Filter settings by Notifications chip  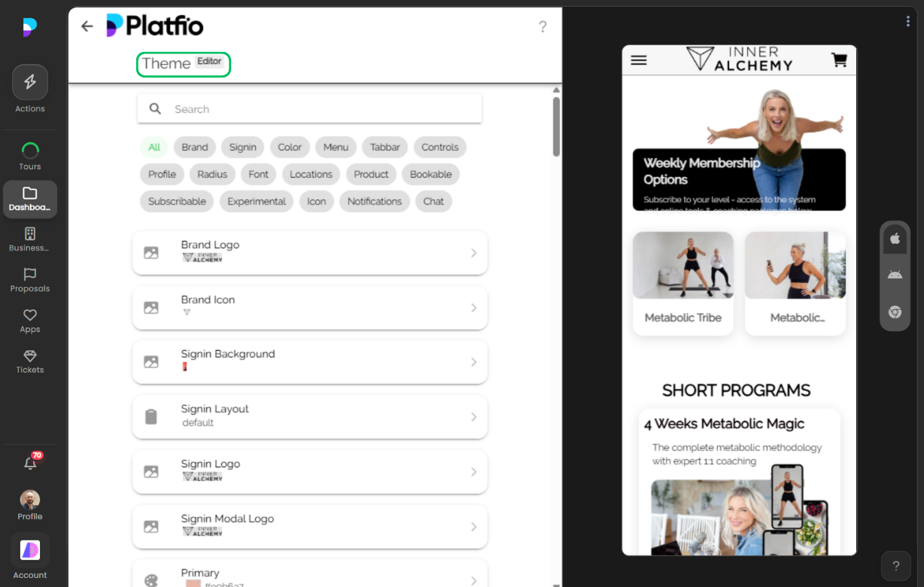pos(374,201)
